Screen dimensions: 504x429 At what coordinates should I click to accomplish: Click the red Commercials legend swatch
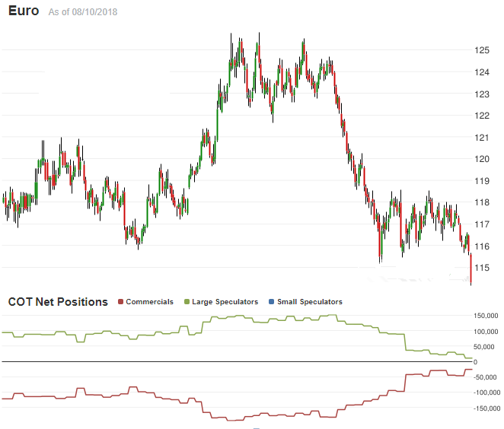point(120,302)
